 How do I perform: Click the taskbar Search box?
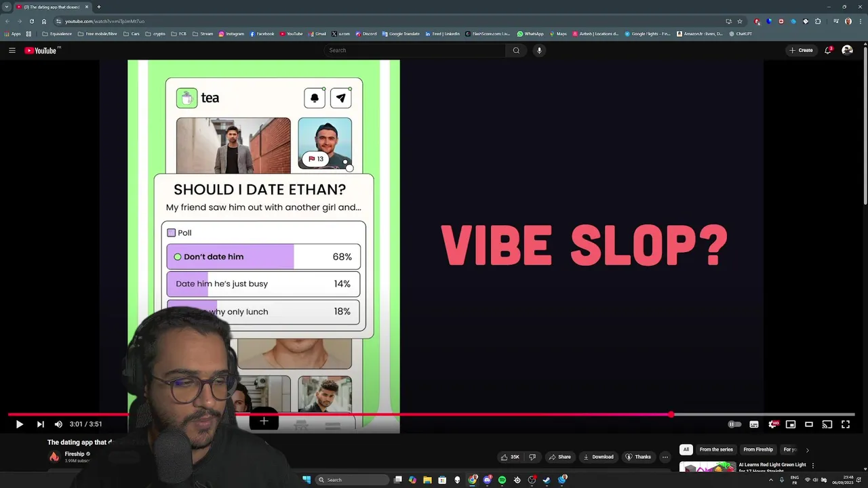tap(352, 480)
